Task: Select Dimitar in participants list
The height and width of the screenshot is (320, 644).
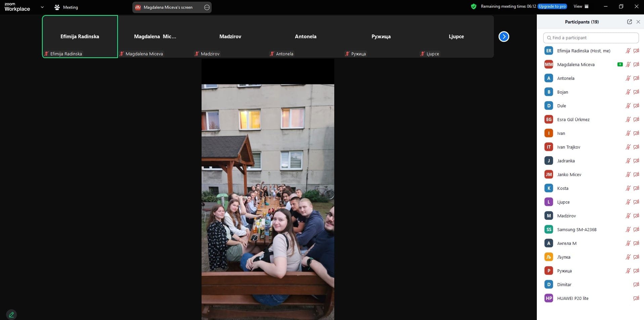Action: click(591, 285)
